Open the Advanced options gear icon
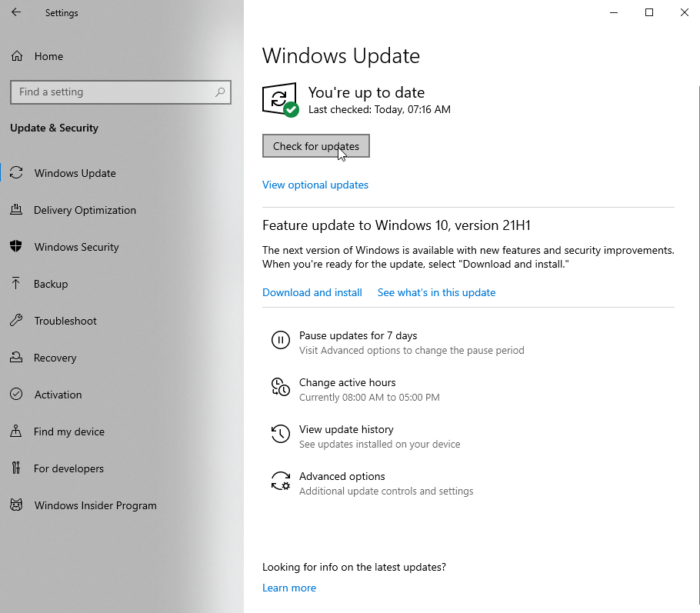 tap(281, 481)
